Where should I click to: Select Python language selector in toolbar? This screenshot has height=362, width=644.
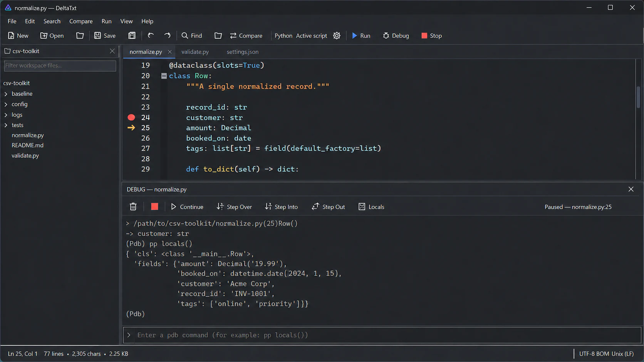(283, 36)
